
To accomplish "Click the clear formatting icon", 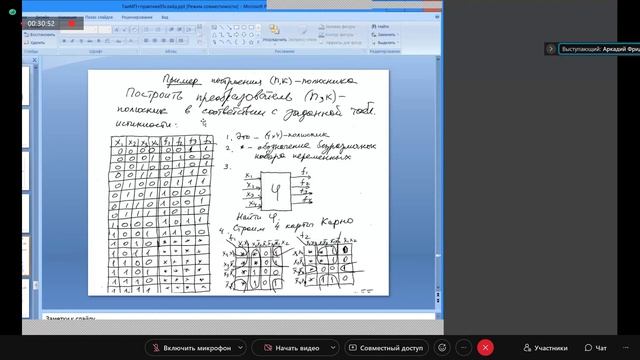I will (134, 29).
